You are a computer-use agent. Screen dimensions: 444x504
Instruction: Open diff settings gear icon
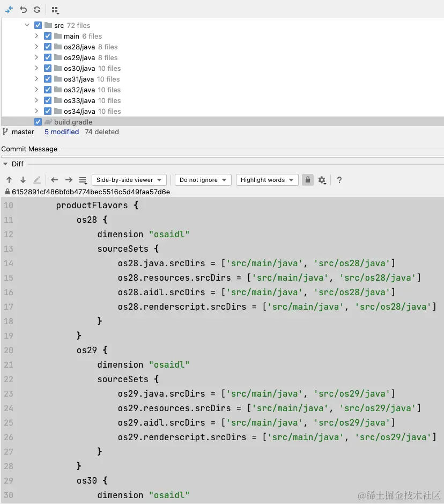pos(322,180)
